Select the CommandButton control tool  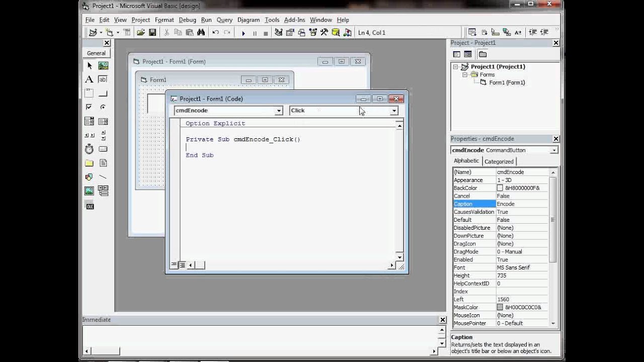point(103,93)
